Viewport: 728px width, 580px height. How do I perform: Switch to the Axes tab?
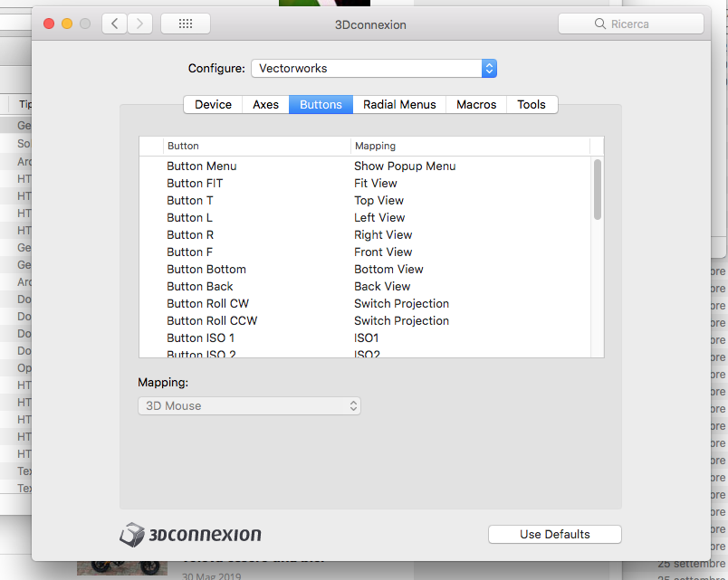click(265, 105)
